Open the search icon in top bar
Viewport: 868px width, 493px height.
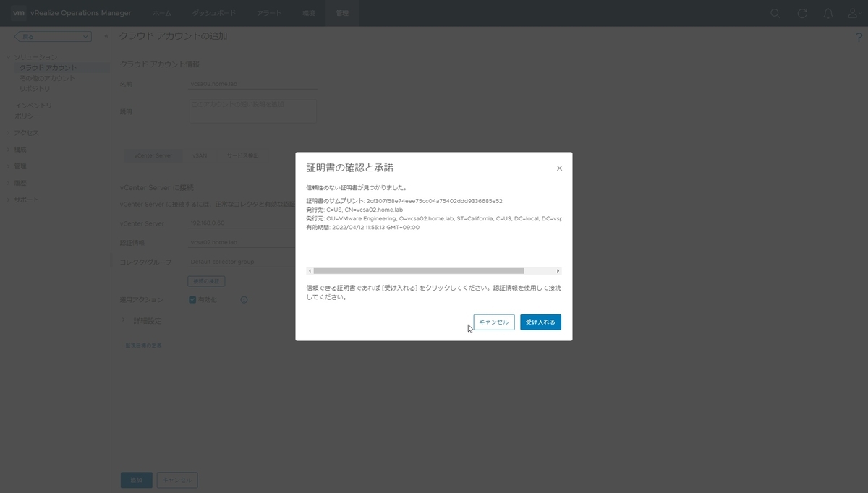pyautogui.click(x=775, y=13)
